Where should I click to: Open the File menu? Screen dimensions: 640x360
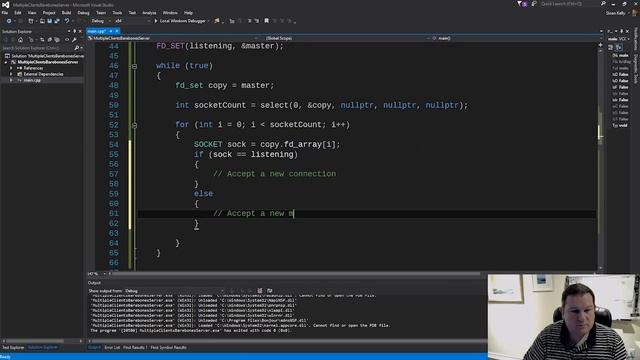tap(4, 13)
